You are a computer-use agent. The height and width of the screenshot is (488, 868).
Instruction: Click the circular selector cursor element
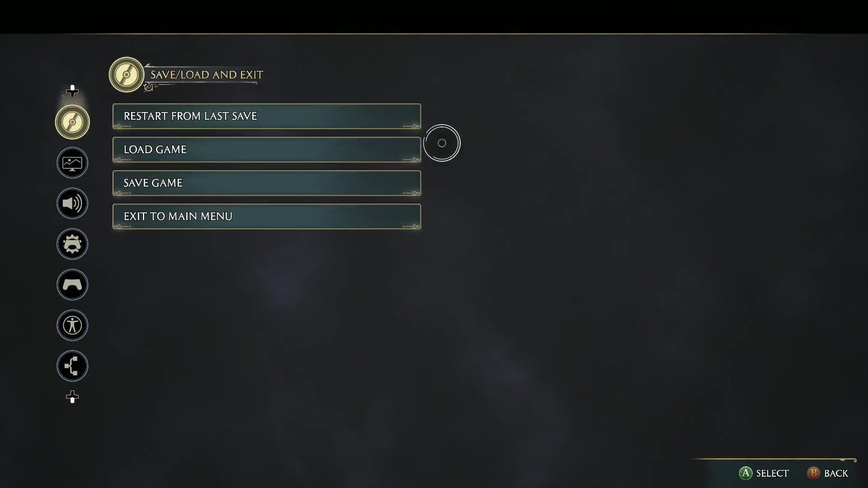442,142
